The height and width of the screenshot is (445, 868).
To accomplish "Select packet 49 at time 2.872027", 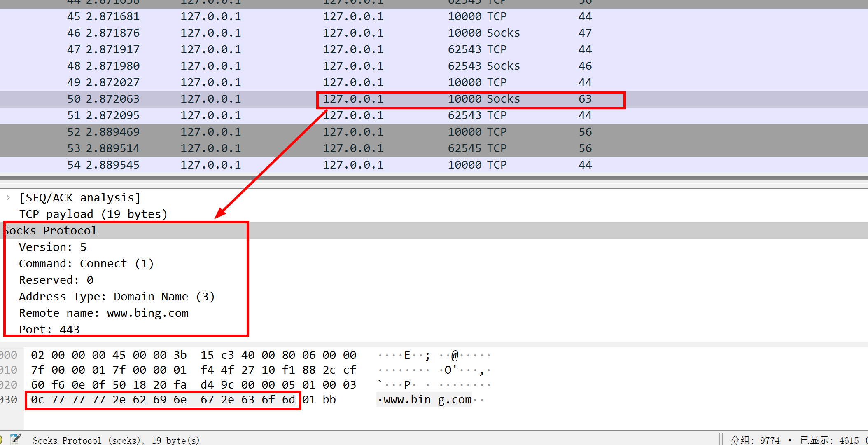I will tap(434, 83).
